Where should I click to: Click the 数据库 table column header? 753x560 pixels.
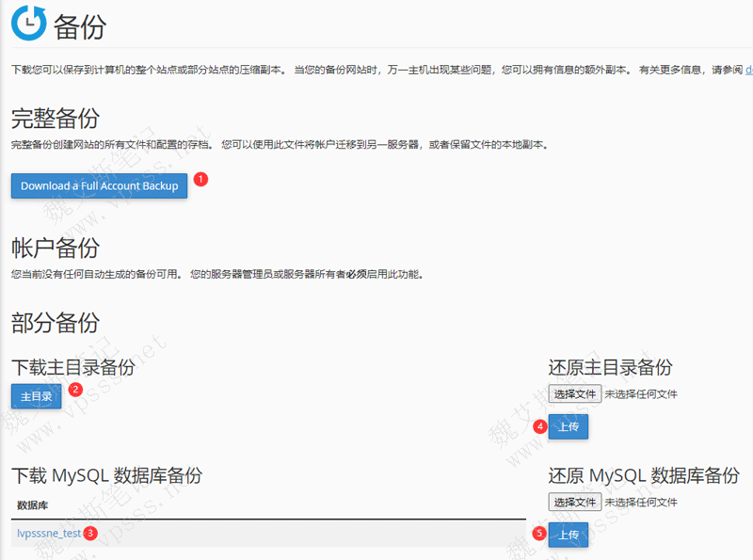tap(33, 505)
